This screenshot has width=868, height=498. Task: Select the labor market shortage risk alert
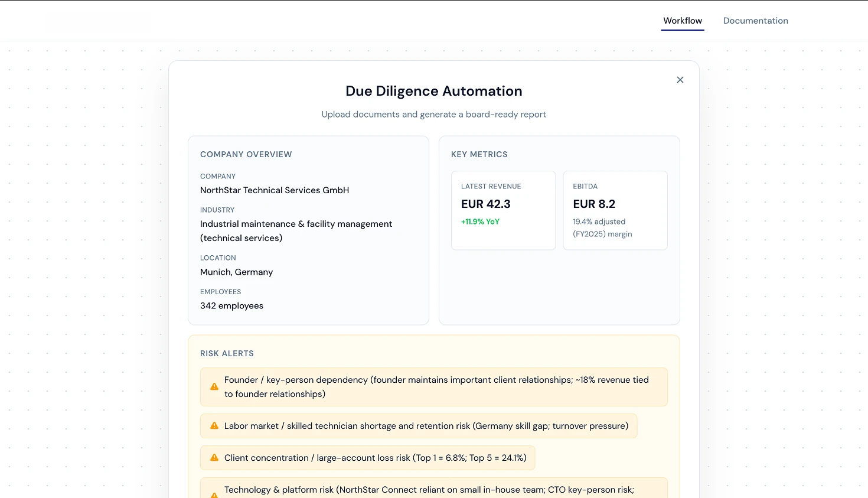pos(419,425)
